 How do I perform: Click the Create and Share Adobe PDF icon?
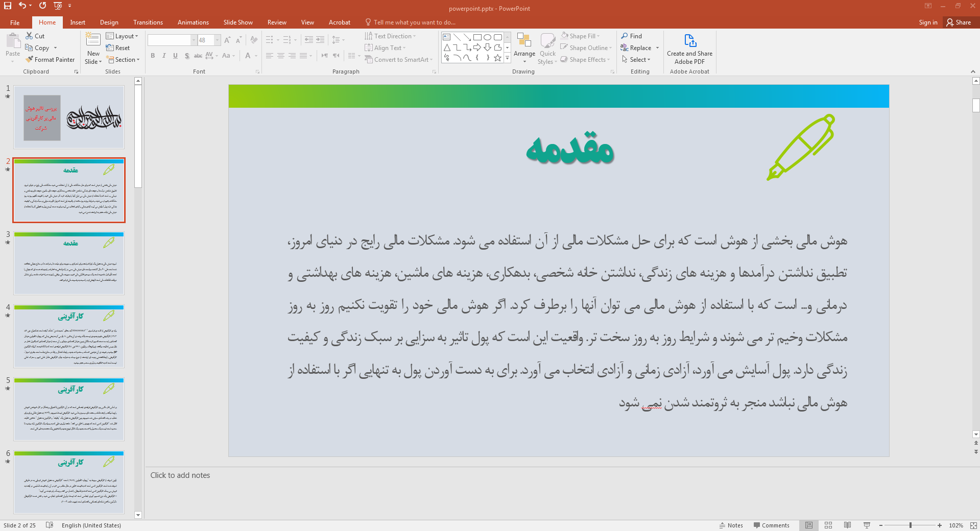tap(689, 41)
